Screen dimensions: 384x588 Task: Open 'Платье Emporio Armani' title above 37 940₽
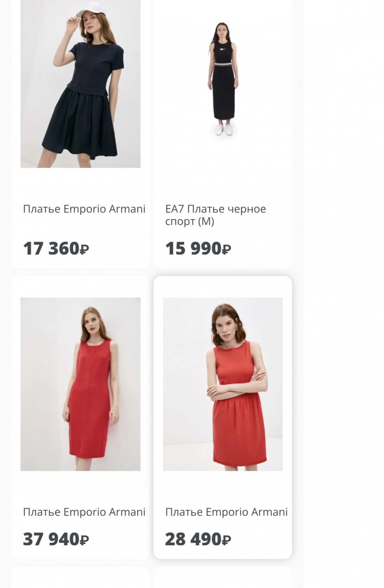tap(84, 512)
